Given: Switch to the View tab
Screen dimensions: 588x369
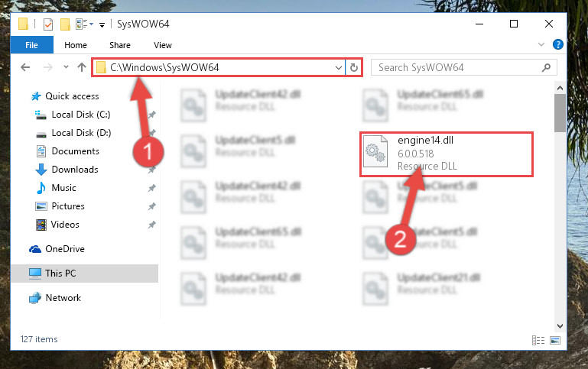Looking at the screenshot, I should point(162,45).
